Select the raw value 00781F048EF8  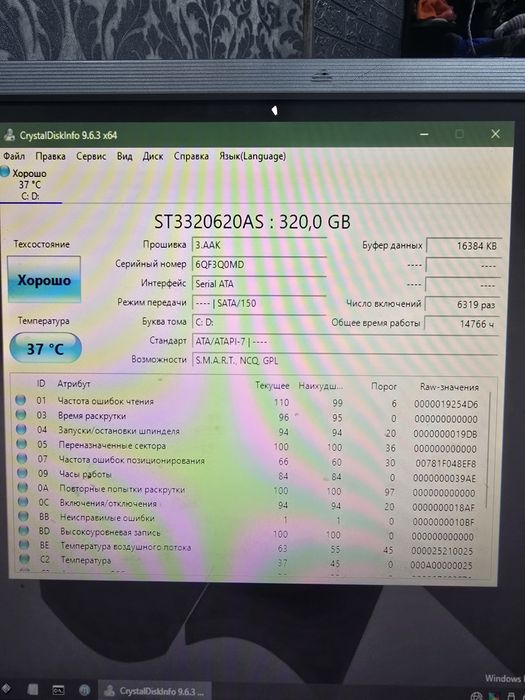(446, 463)
